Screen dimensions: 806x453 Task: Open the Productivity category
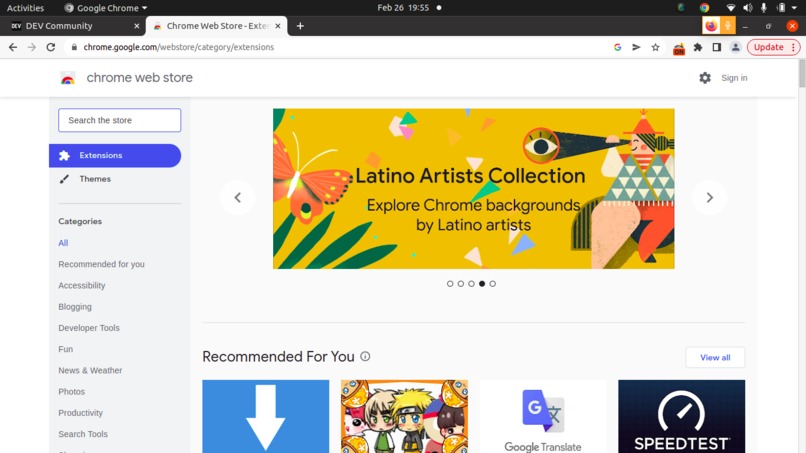coord(81,413)
